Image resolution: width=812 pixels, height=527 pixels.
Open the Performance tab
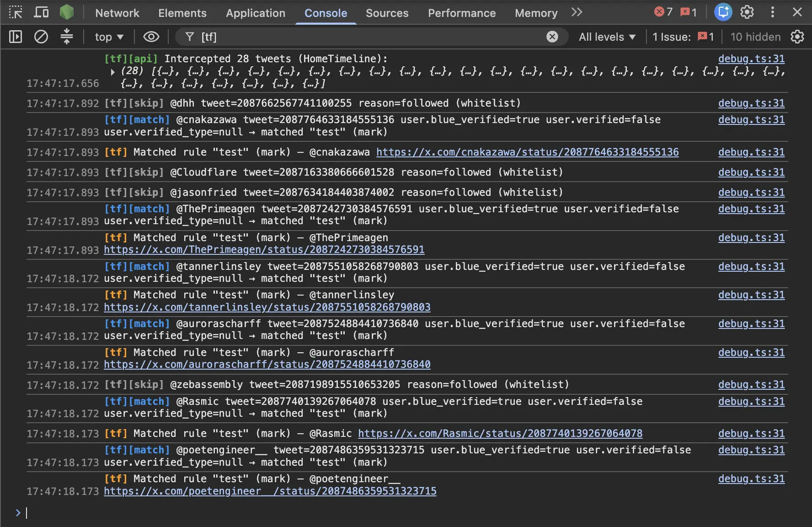pyautogui.click(x=462, y=13)
